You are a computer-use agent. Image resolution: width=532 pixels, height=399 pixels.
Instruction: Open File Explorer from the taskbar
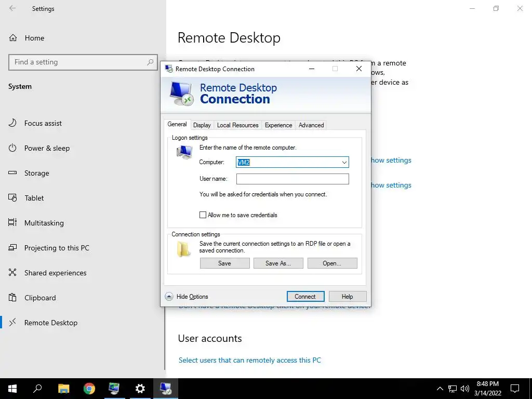point(63,389)
